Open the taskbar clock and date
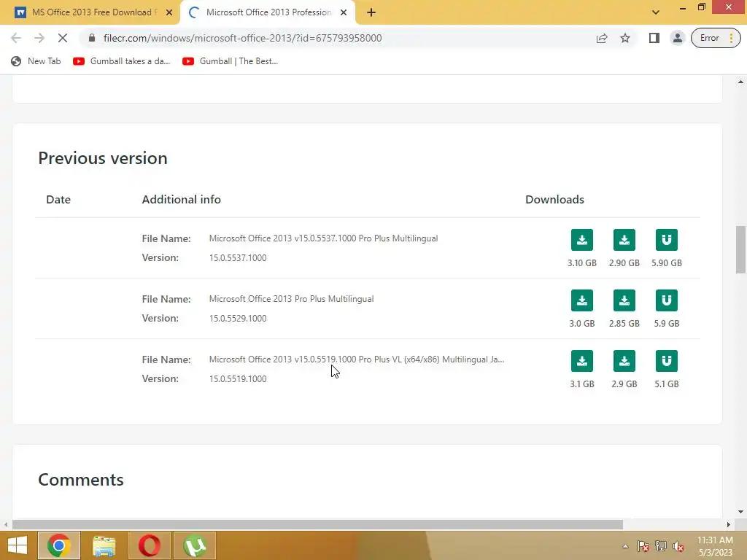Viewport: 747px width, 560px height. point(715,546)
